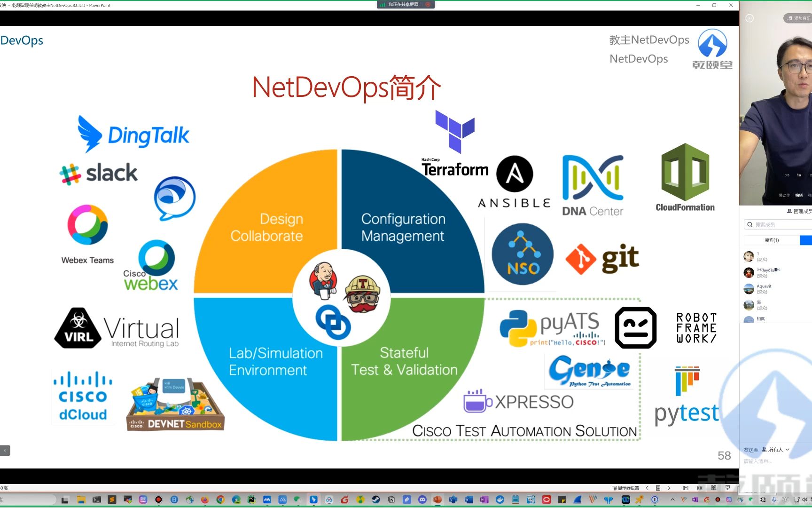This screenshot has height=508, width=812.
Task: Open Microsoft Word from the taskbar
Action: coord(468,500)
